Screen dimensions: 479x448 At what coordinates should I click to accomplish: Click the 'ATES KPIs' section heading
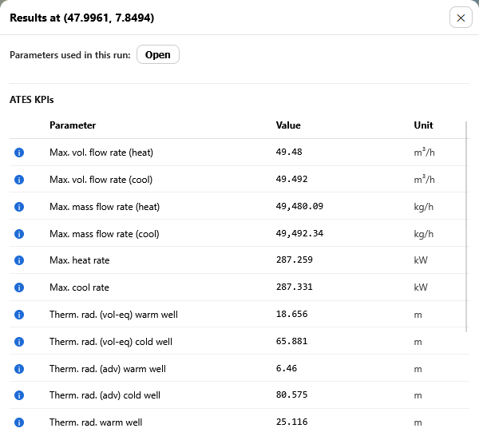pos(32,100)
